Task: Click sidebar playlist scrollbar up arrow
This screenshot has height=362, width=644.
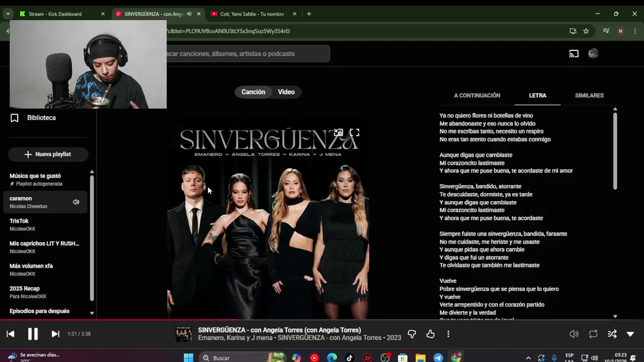Action: [x=92, y=172]
